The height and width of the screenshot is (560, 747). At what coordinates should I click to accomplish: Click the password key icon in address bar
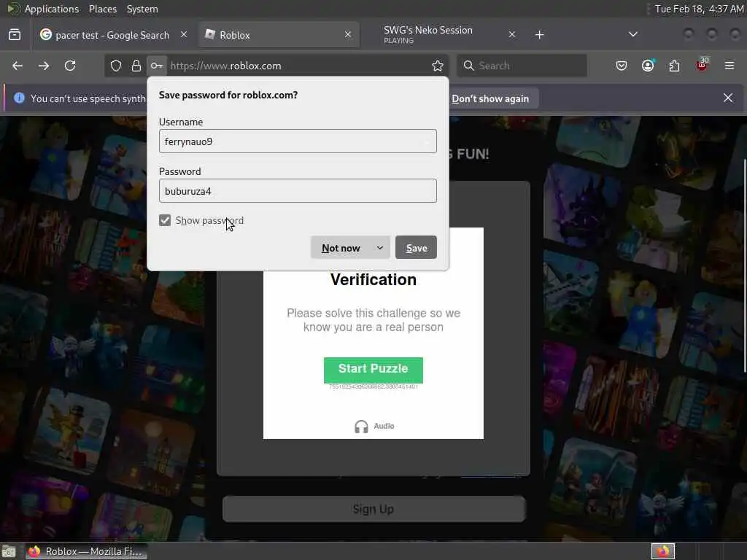157,66
